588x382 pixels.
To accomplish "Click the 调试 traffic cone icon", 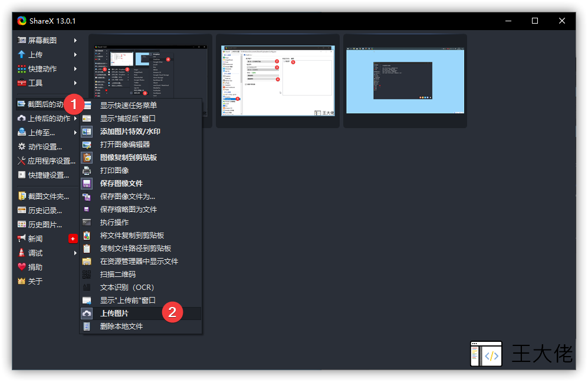I will coord(22,253).
